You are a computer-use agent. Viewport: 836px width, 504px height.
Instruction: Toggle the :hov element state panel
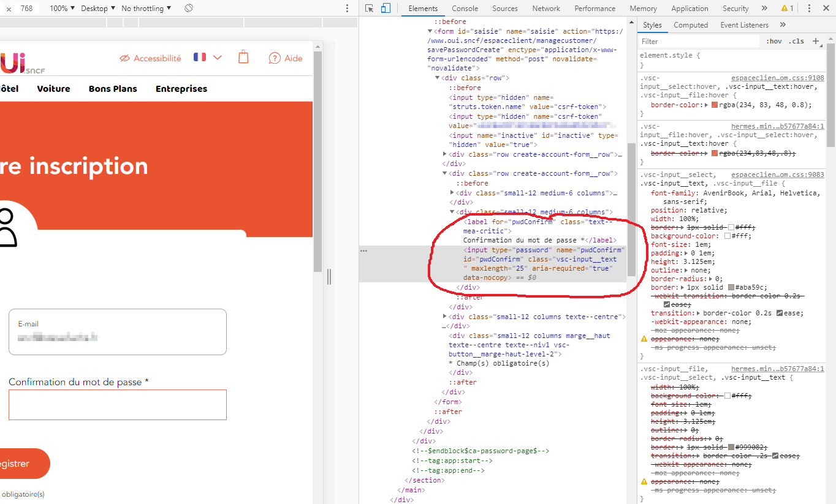coord(774,42)
